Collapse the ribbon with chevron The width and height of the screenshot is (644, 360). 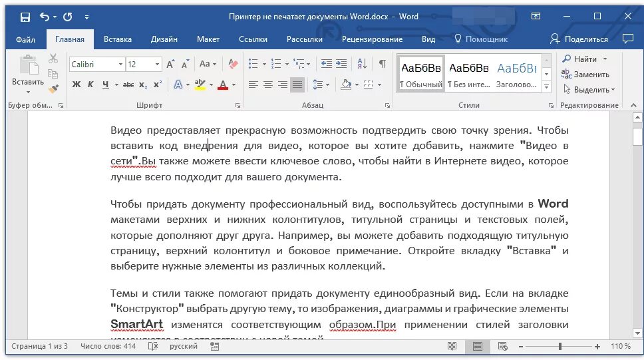coord(634,106)
